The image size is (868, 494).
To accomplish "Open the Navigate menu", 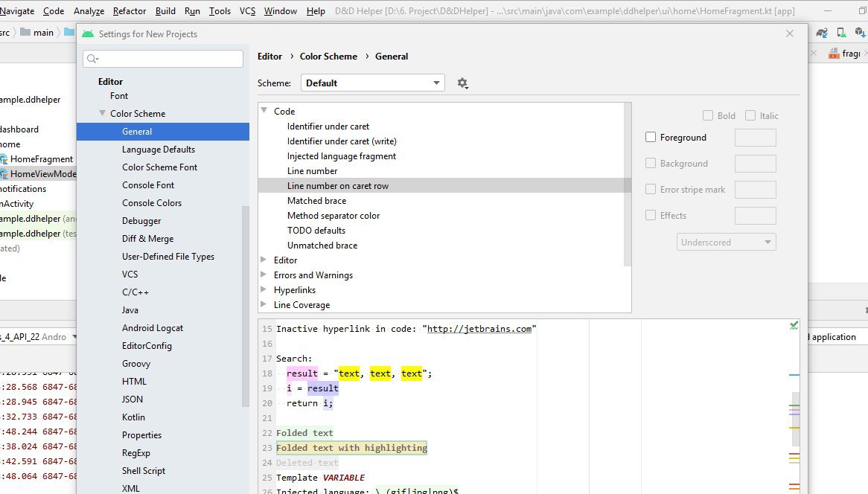I will [x=17, y=10].
